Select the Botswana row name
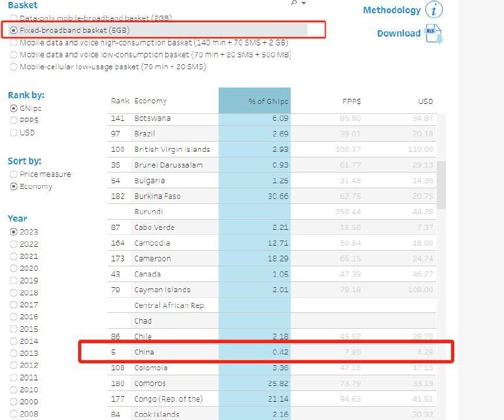Image resolution: width=504 pixels, height=420 pixels. click(x=152, y=118)
